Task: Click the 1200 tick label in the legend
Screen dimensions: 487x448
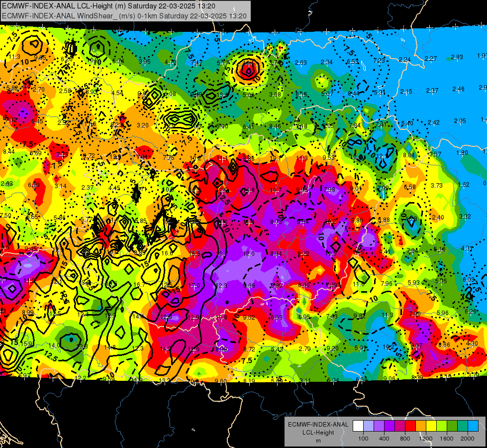Action: click(x=425, y=439)
